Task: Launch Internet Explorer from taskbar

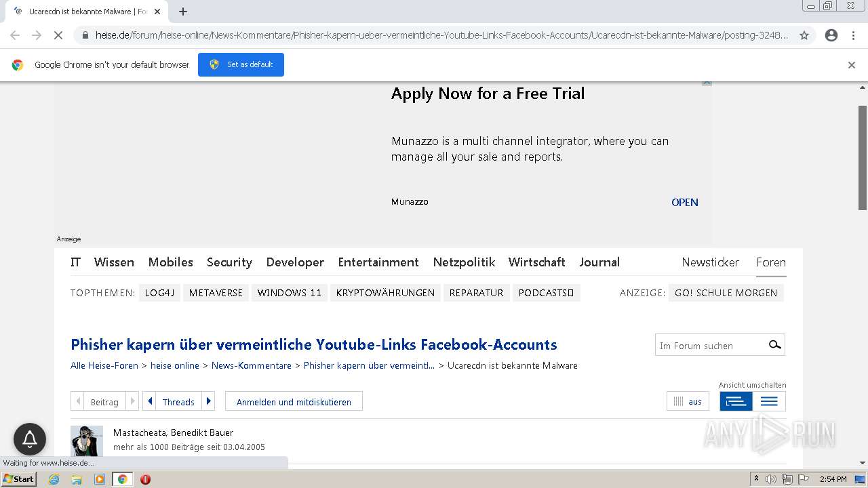Action: pos(54,479)
